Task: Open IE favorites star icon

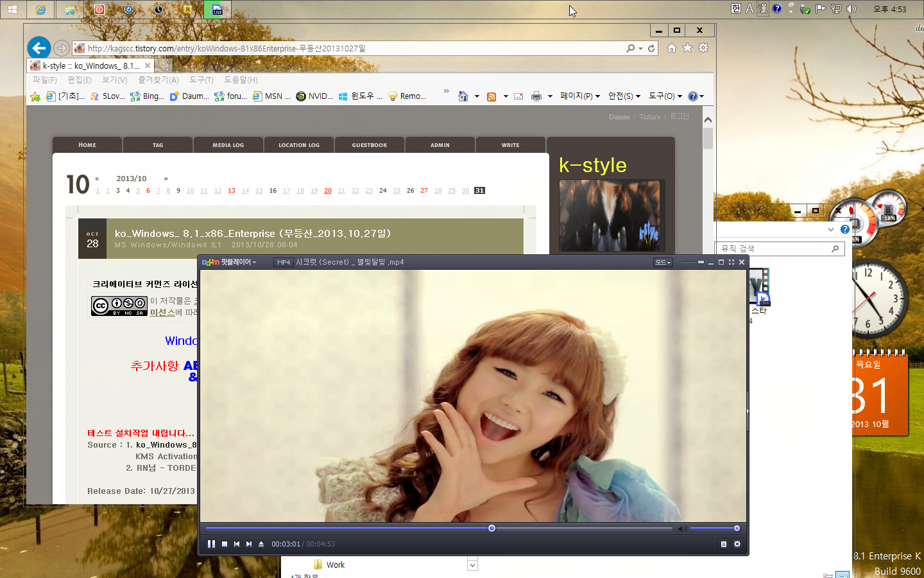Action: coord(687,48)
